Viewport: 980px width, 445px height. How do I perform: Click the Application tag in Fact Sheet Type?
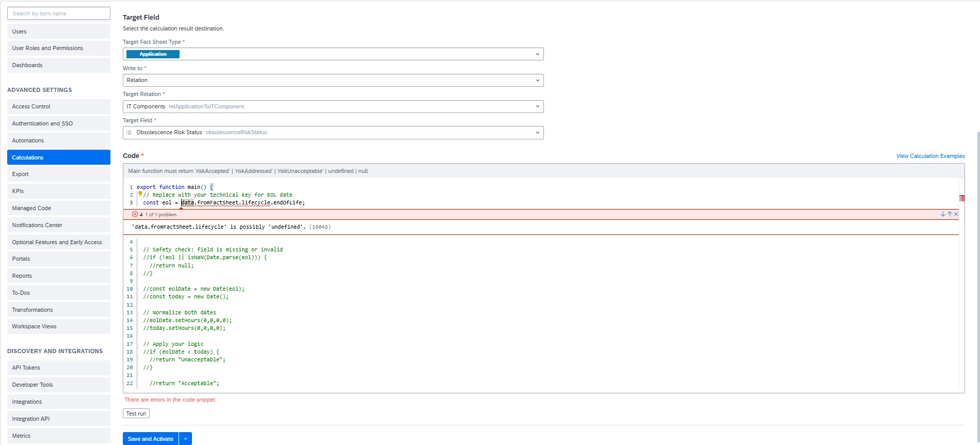[x=153, y=54]
